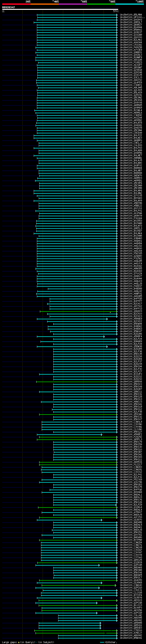Click hit label UniRef100_B9H6R9
The height and width of the screenshot is (644, 146).
pyautogui.click(x=131, y=342)
